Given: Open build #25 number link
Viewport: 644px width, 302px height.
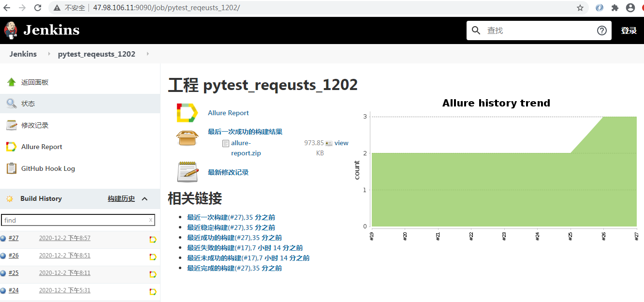Looking at the screenshot, I should 14,273.
